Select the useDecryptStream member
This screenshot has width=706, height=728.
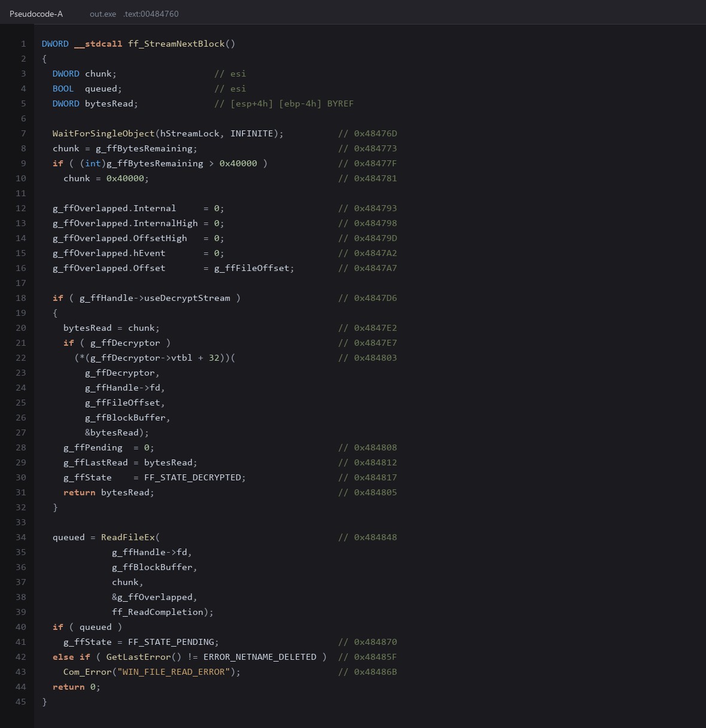pos(187,298)
